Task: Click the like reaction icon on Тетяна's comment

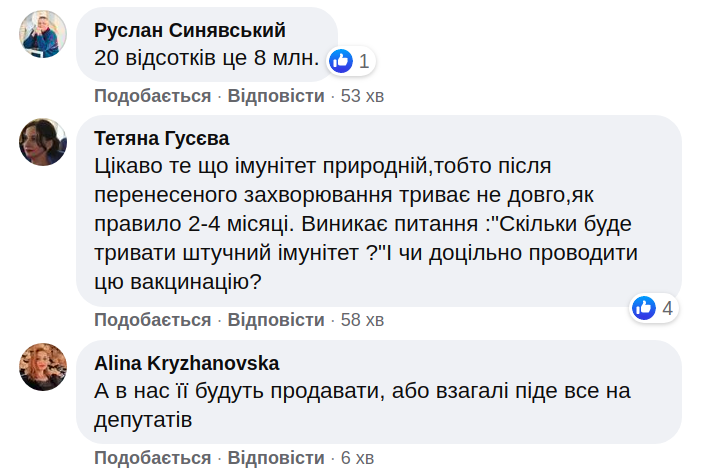Action: [645, 308]
